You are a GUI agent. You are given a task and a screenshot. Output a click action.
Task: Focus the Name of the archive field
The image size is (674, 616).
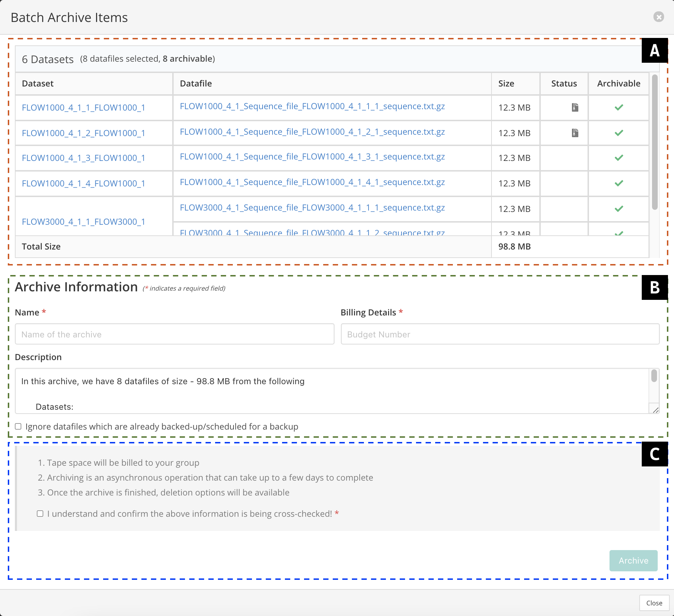(174, 334)
